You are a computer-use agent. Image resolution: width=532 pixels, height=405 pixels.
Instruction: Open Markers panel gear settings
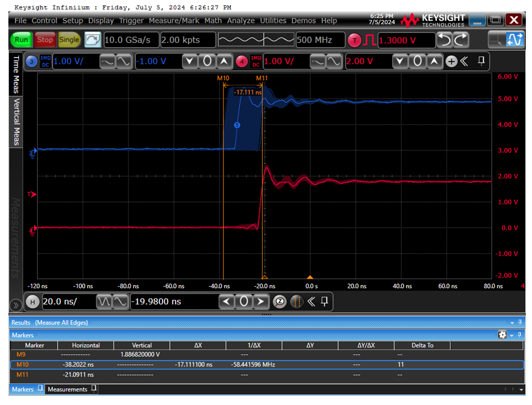coord(502,335)
